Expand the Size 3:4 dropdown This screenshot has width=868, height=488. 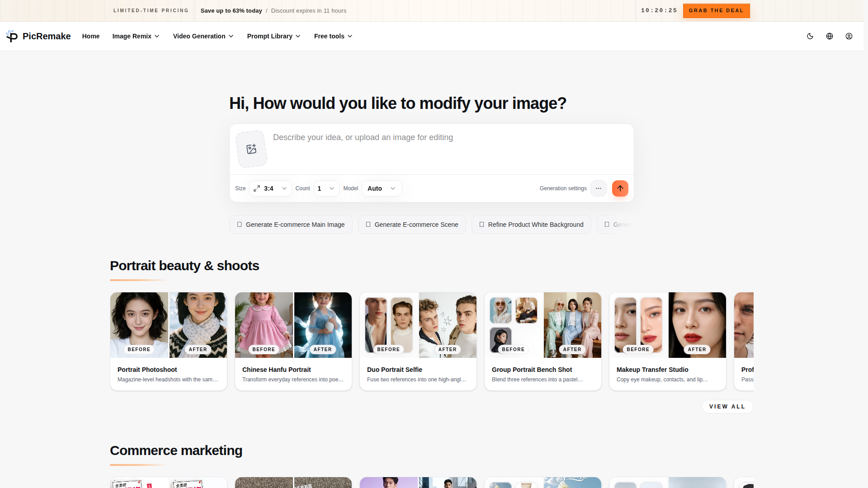click(x=284, y=188)
